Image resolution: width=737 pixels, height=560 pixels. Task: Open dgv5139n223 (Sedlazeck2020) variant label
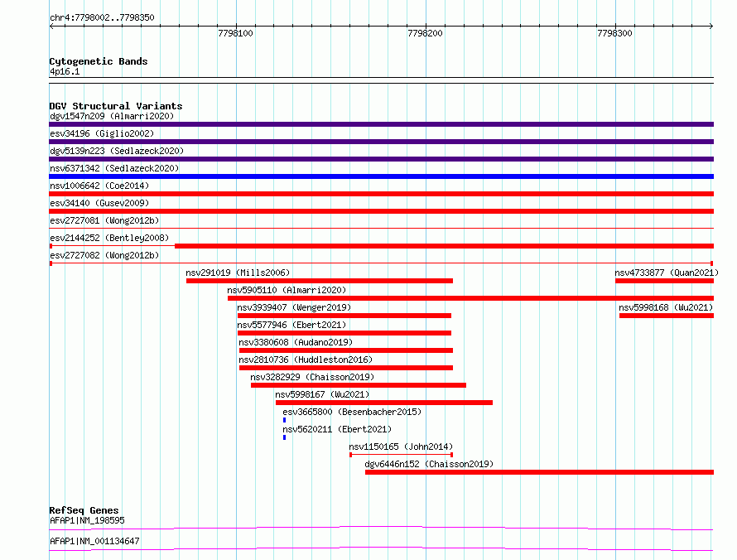[x=117, y=151]
